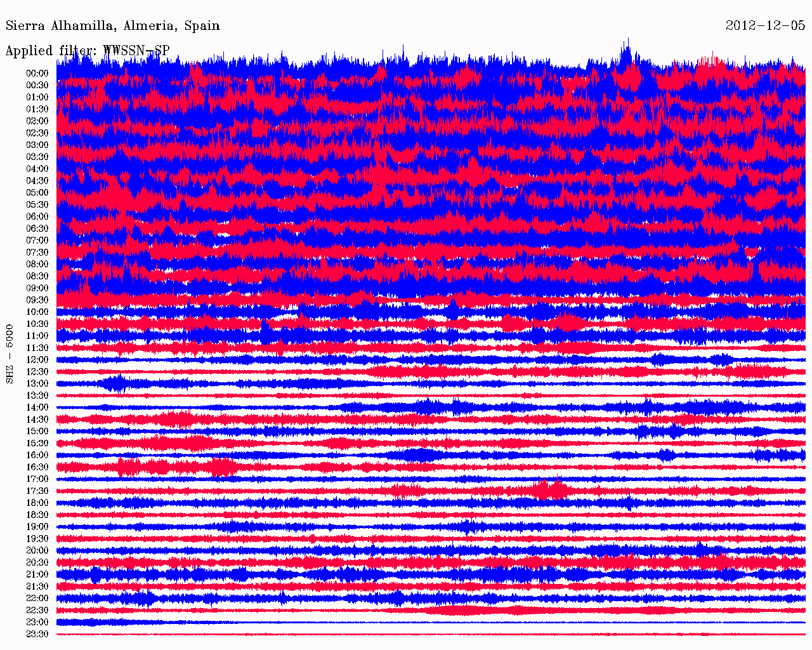812x650 pixels.
Task: Click the 23:30 time label
Action: [37, 634]
